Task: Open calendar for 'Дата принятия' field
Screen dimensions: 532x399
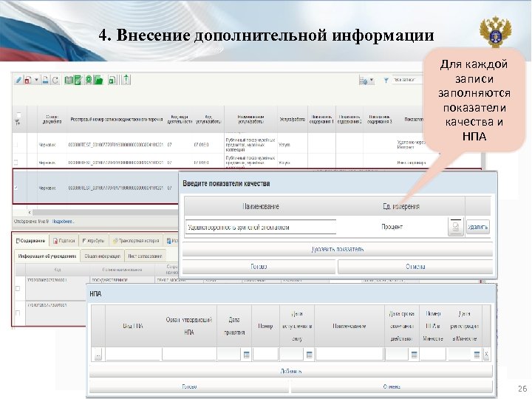Action: (247, 355)
